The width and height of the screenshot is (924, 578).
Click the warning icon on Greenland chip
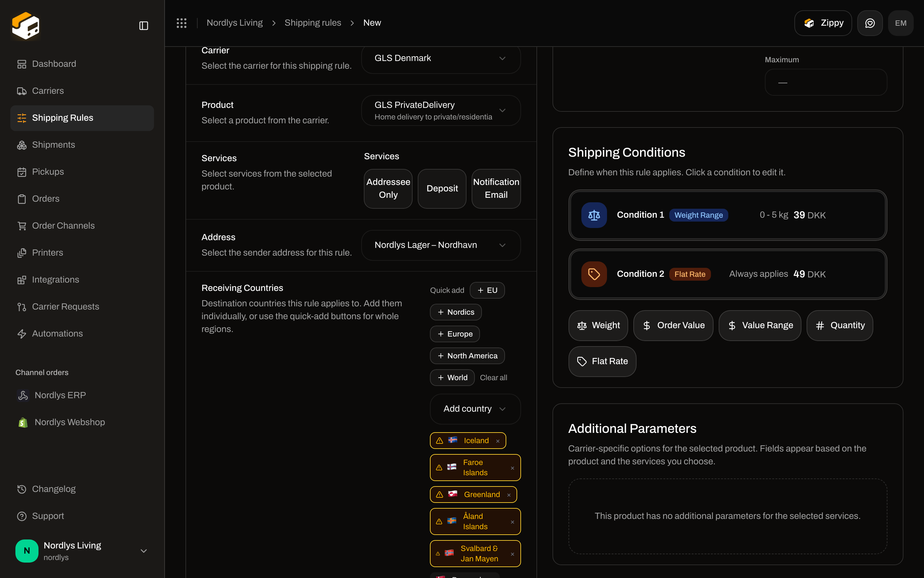[x=440, y=495]
